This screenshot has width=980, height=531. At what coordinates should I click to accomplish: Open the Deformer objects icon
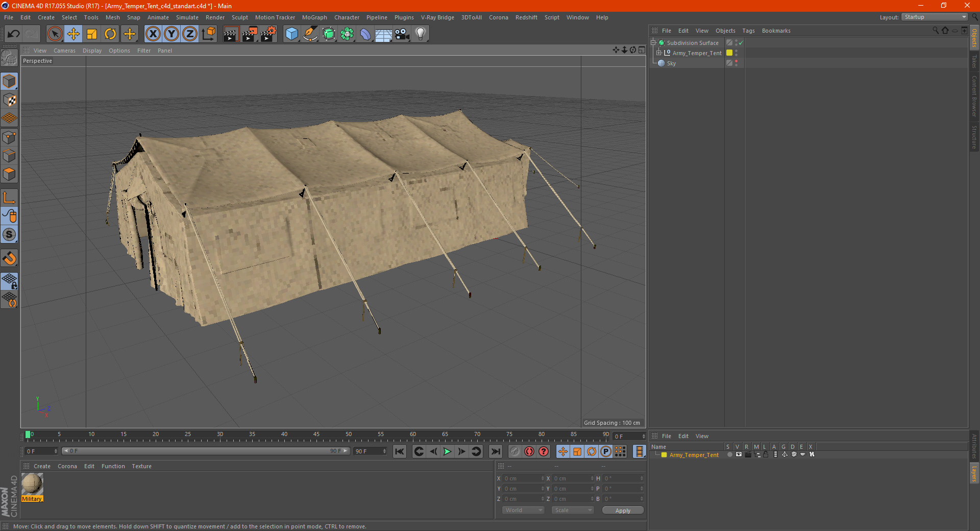point(365,34)
